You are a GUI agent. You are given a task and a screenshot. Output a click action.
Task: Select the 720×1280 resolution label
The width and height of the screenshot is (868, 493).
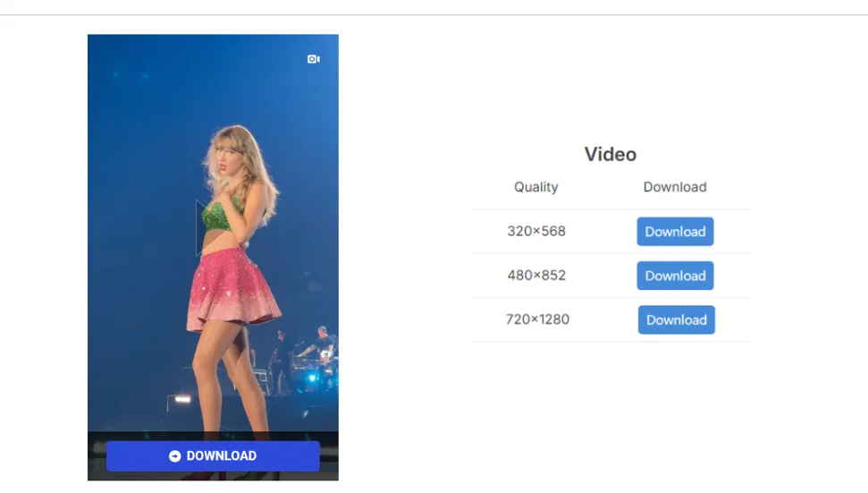[537, 319]
